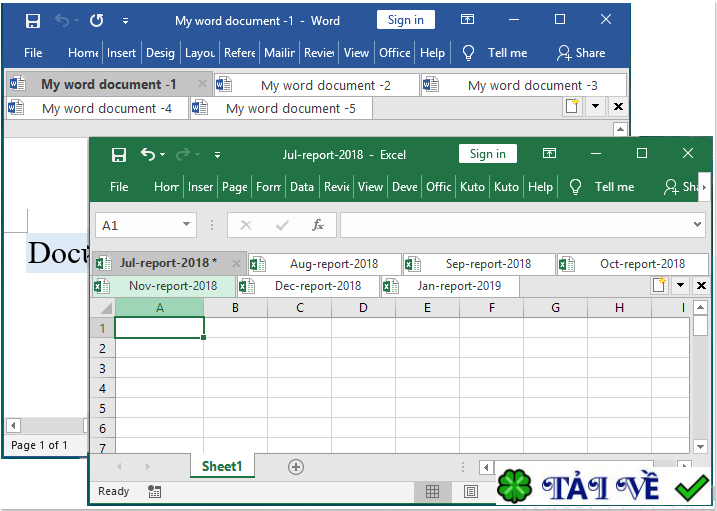The image size is (717, 511).
Task: Open tab list dropdown in Word tab bar
Action: tap(595, 106)
